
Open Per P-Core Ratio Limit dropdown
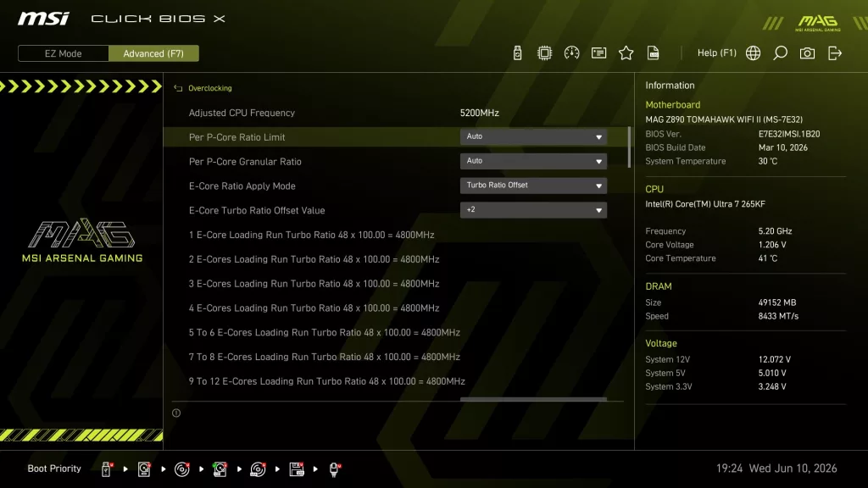click(533, 136)
